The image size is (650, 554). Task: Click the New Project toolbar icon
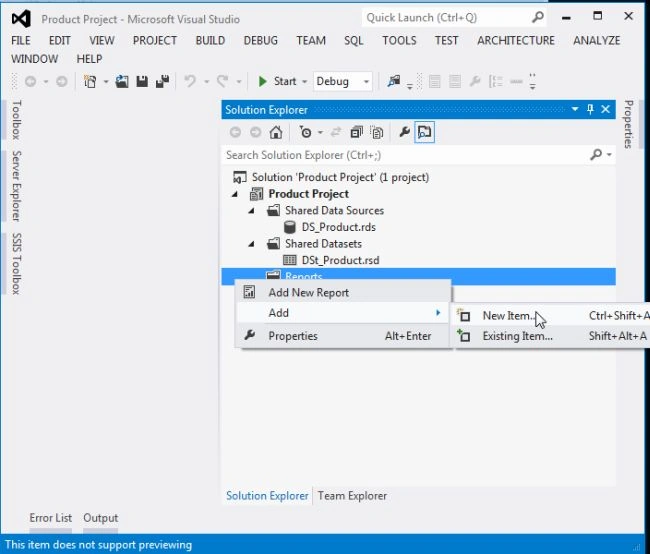click(x=90, y=81)
